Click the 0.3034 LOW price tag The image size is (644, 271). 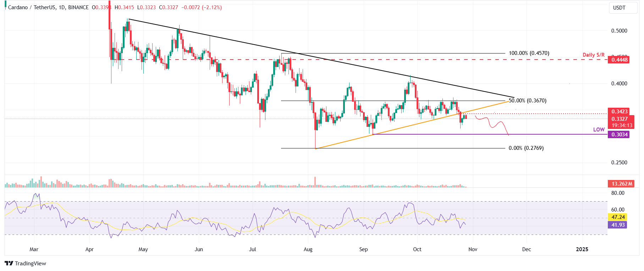[x=619, y=135]
